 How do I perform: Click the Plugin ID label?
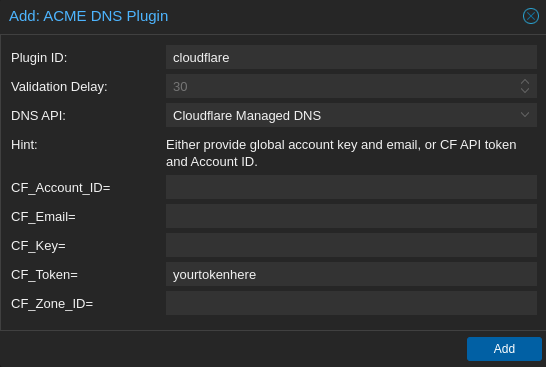[x=39, y=57]
